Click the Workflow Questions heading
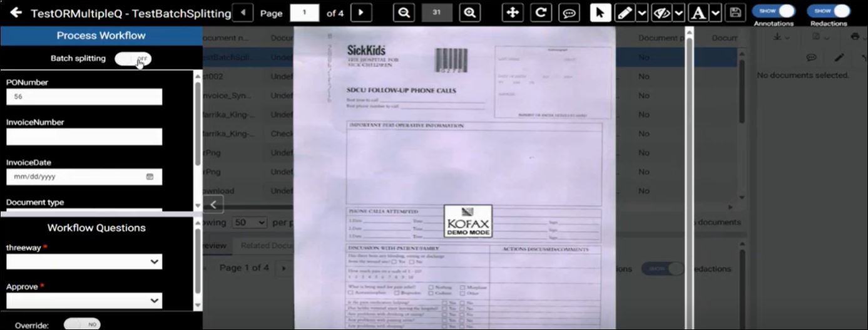This screenshot has width=868, height=330. 96,228
